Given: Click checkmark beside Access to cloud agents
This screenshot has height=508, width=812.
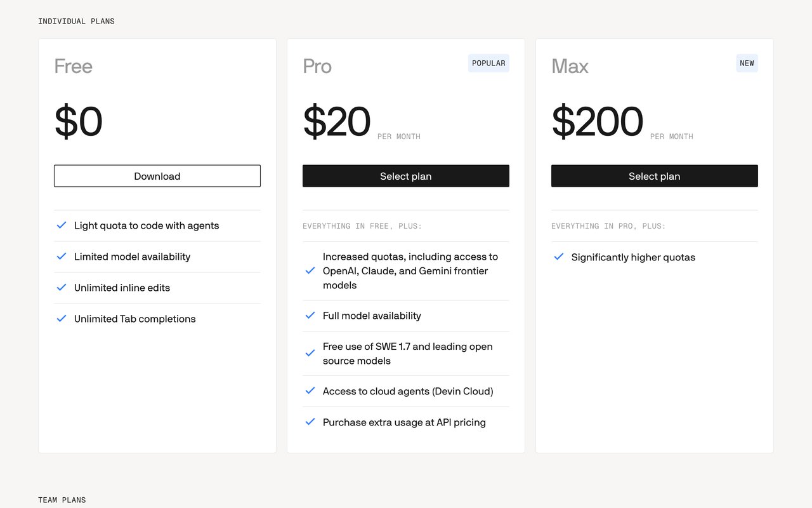Looking at the screenshot, I should click(310, 391).
